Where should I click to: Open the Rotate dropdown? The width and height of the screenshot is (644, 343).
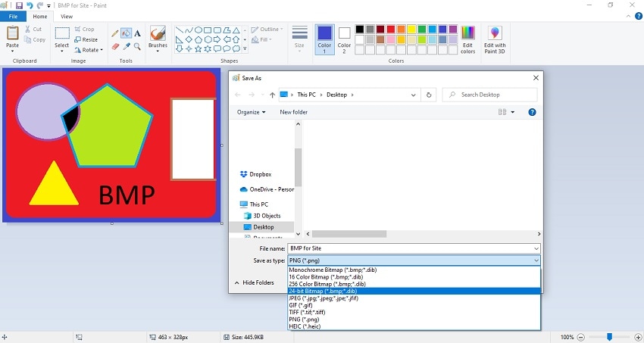pos(89,50)
